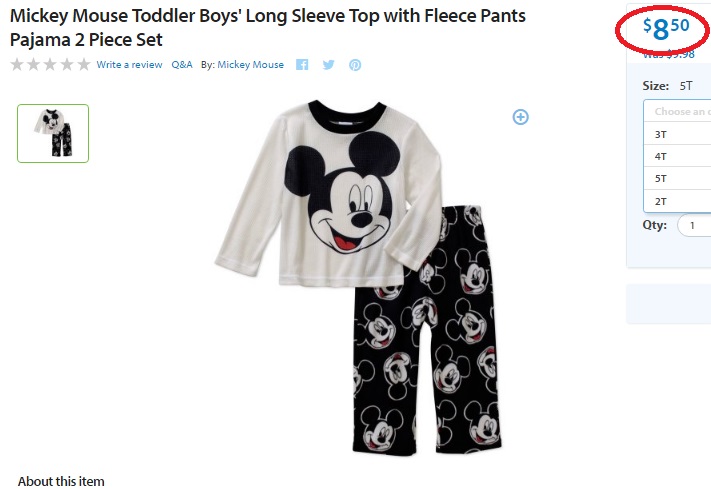The width and height of the screenshot is (711, 489).
Task: Zoom image with plus magnifier icon
Action: click(521, 117)
